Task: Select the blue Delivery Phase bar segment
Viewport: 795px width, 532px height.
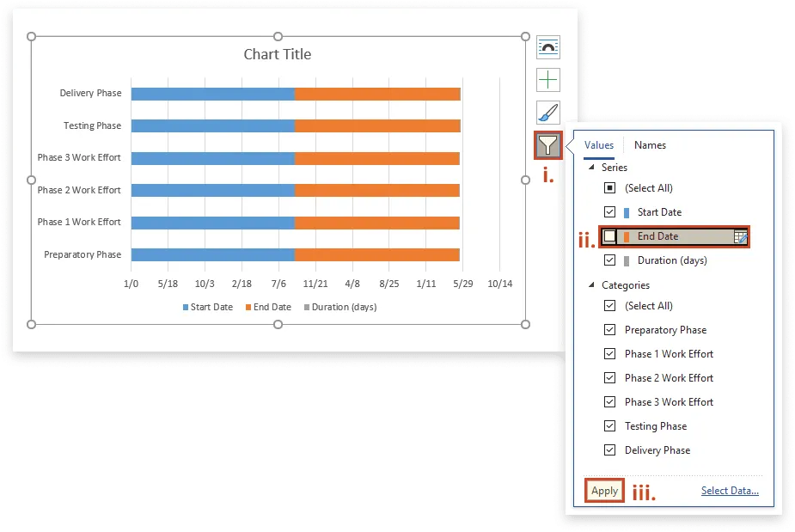Action: click(213, 94)
